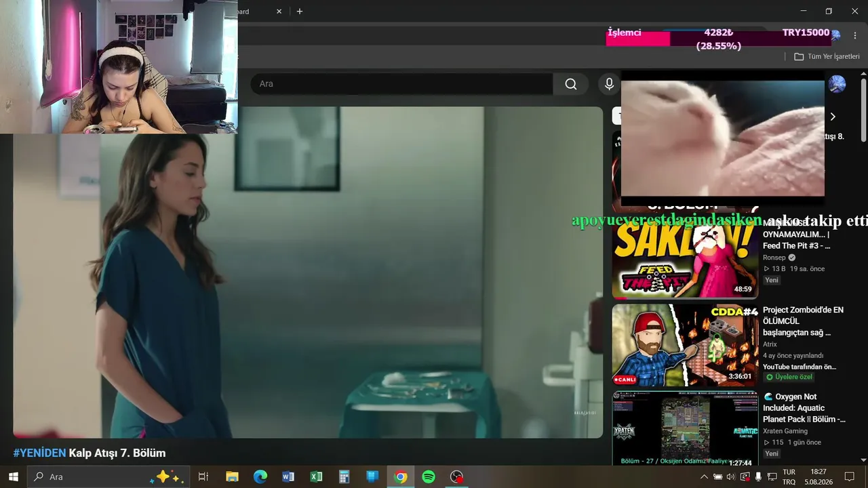Open the Project Zomboid'de EN ÖLÜMCÜL video title
Viewport: 868px width, 488px height.
(804, 321)
